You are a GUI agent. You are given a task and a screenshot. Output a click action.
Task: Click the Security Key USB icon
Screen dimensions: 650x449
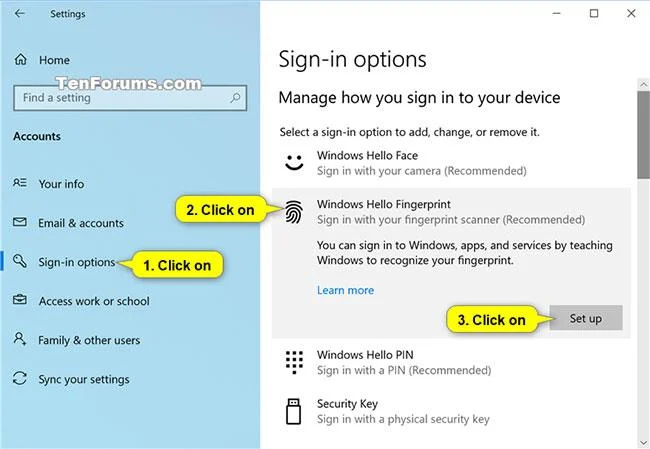(x=293, y=411)
